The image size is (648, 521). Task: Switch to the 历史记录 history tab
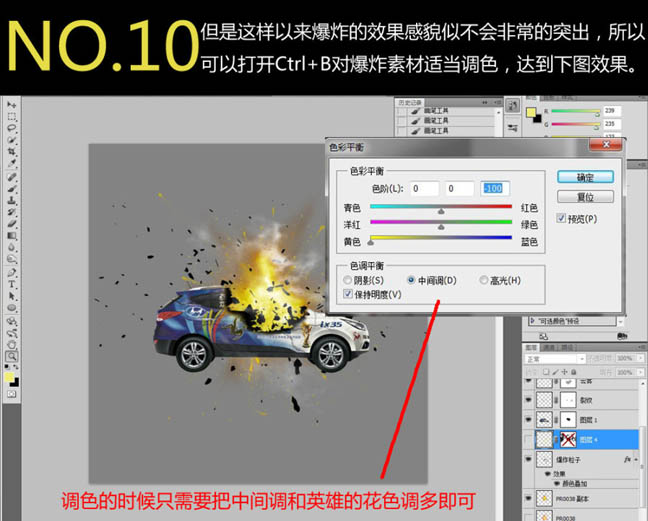(410, 102)
